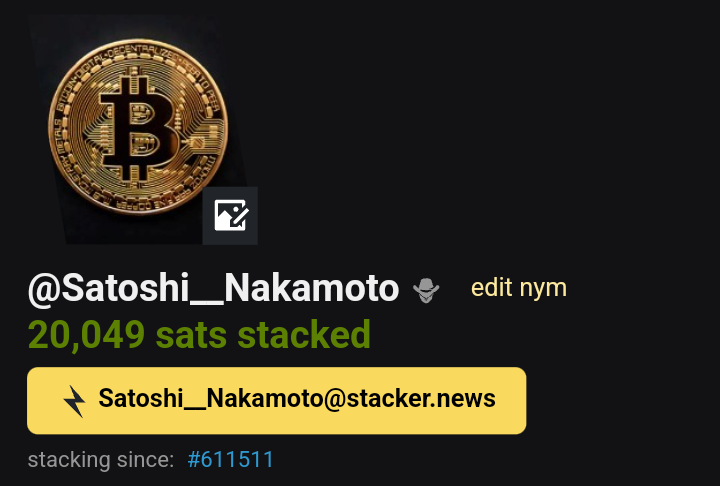Viewport: 720px width, 486px height.
Task: Select the @Satoshi__Nakamoto username heading
Action: tap(214, 289)
